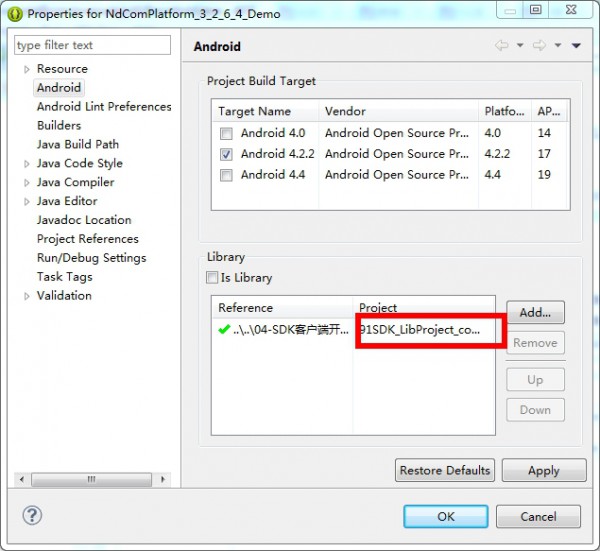The height and width of the screenshot is (551, 600).
Task: Click the Project column header
Action: [x=424, y=308]
